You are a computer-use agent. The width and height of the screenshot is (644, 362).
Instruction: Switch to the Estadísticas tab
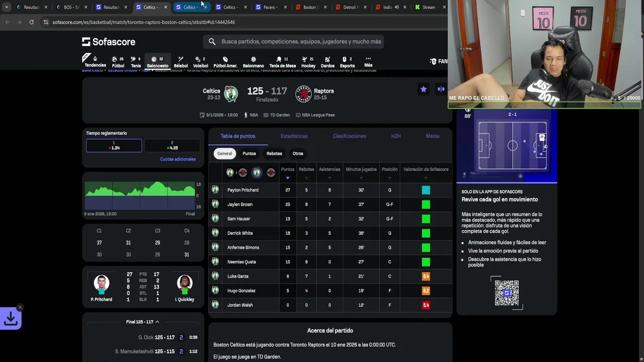(x=294, y=136)
